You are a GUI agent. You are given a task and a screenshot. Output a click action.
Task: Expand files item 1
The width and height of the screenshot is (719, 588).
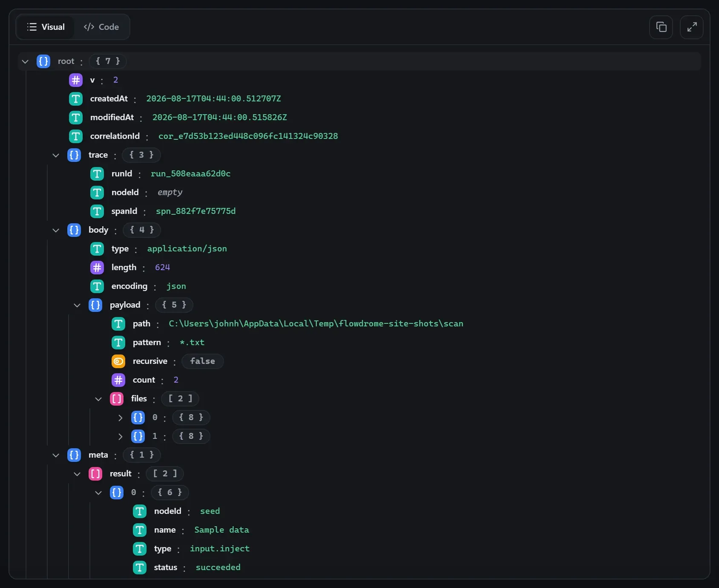click(x=120, y=436)
